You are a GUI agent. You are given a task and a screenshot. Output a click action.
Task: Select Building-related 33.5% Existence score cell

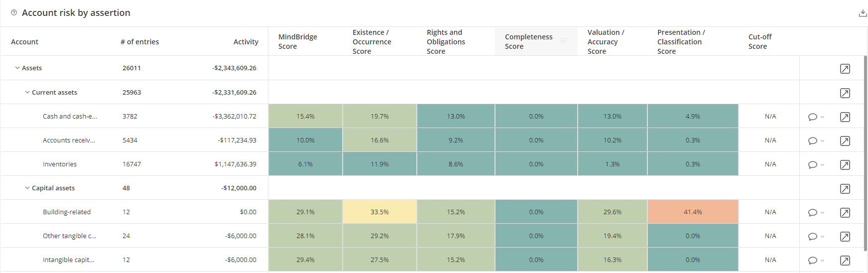click(379, 212)
